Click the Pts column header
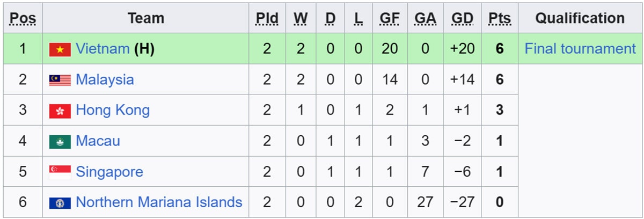 pos(500,18)
